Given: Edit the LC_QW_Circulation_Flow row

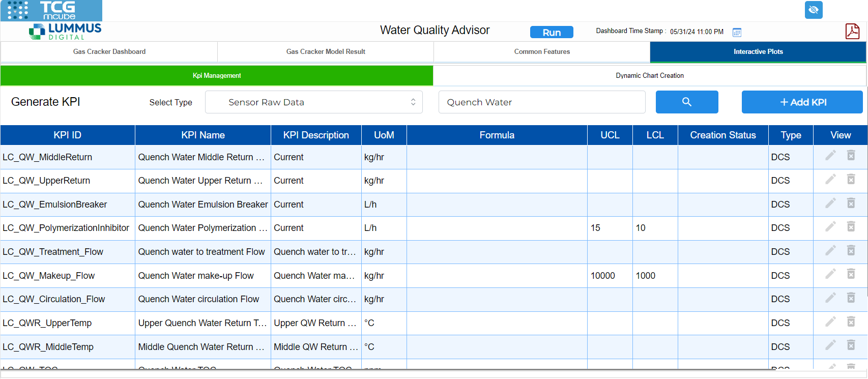Looking at the screenshot, I should coord(830,298).
